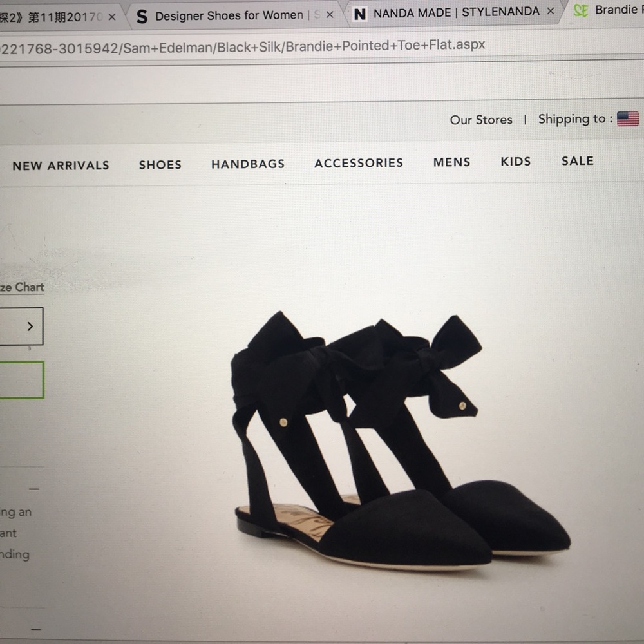The image size is (644, 644).
Task: Click the US flag shipping icon
Action: tap(628, 118)
